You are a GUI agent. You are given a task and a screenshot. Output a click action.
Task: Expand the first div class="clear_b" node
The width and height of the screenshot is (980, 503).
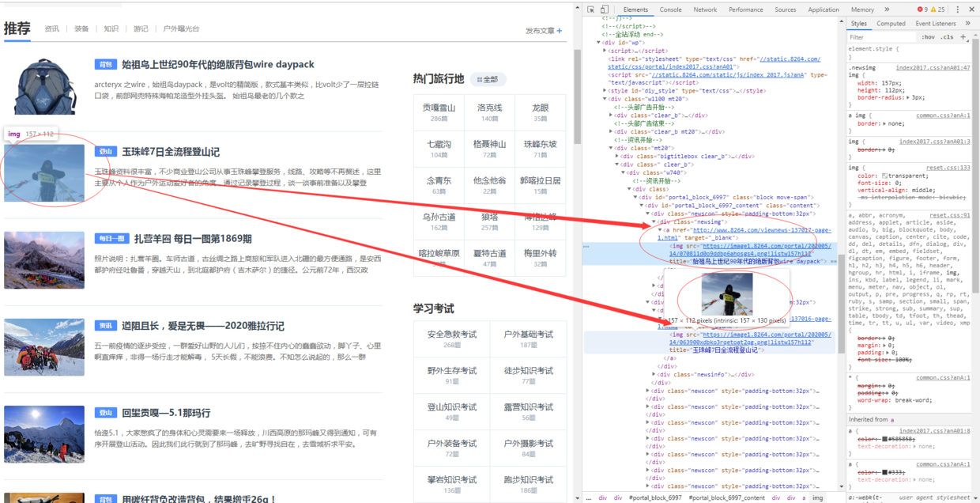coord(610,115)
